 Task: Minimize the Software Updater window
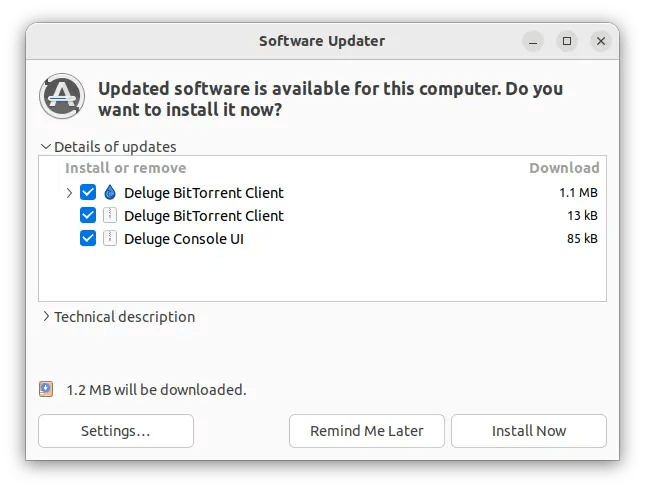point(533,41)
